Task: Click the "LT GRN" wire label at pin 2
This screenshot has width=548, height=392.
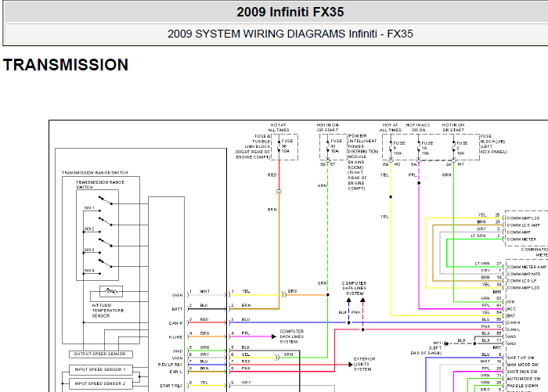Action: [478, 236]
